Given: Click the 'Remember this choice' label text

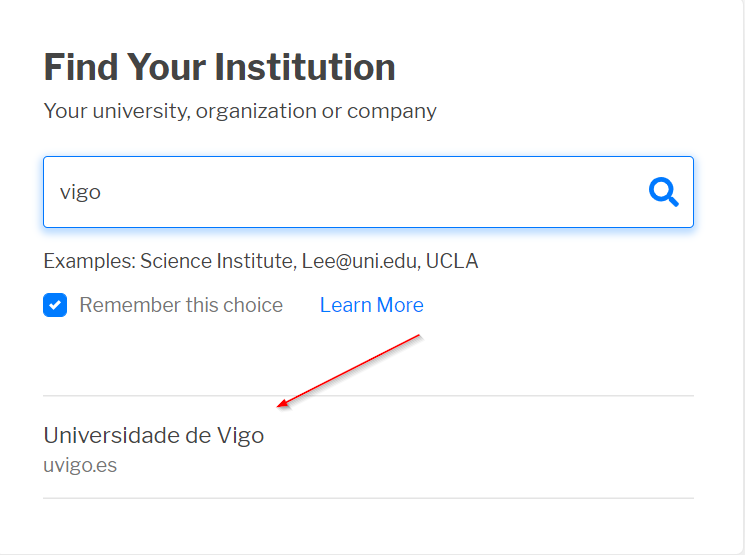Looking at the screenshot, I should pyautogui.click(x=181, y=305).
